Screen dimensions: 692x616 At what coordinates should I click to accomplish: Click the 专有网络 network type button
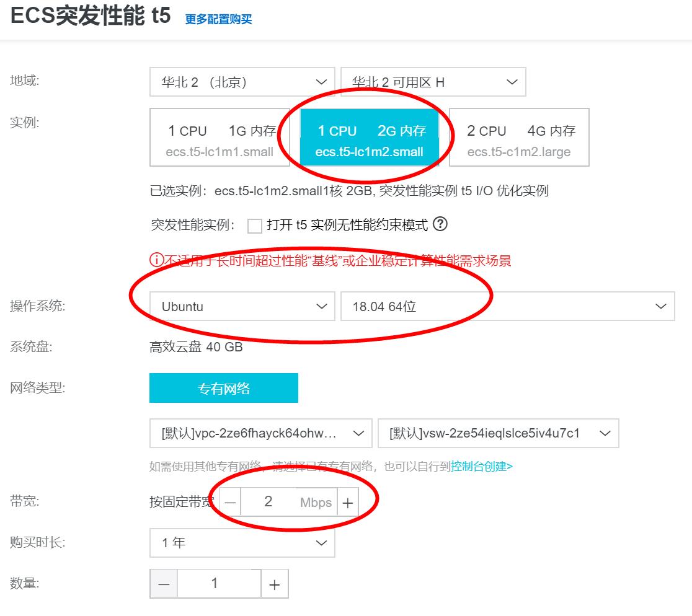point(223,388)
